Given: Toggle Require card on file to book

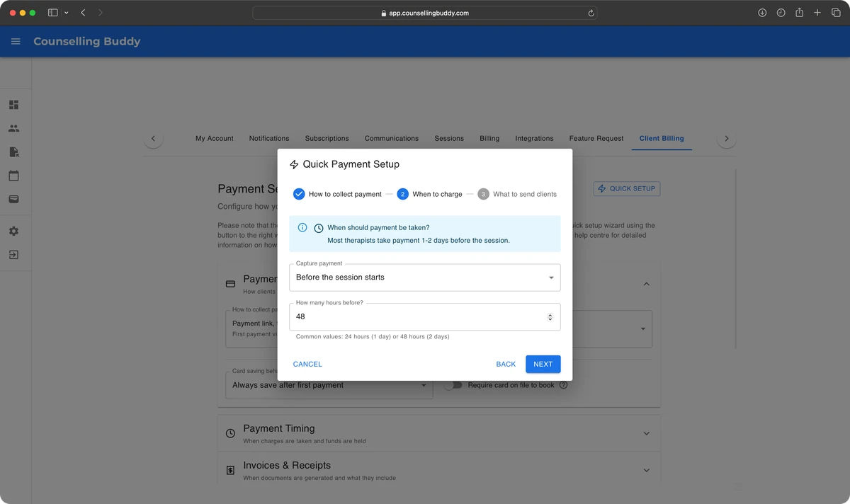Looking at the screenshot, I should [x=453, y=385].
